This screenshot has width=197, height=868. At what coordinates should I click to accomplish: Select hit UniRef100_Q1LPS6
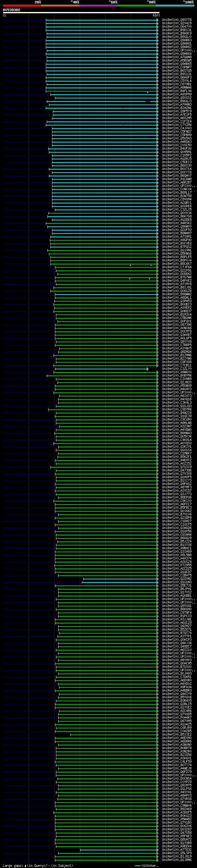(177, 789)
